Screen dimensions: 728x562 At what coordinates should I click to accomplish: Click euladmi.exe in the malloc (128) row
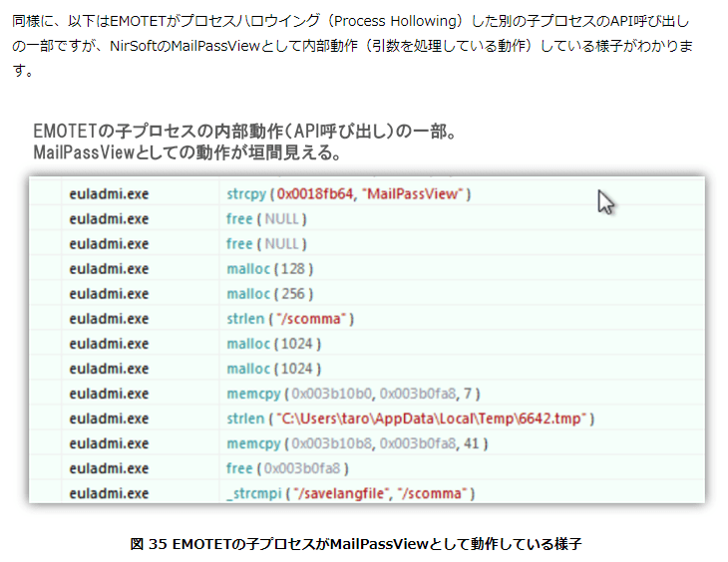pyautogui.click(x=109, y=269)
